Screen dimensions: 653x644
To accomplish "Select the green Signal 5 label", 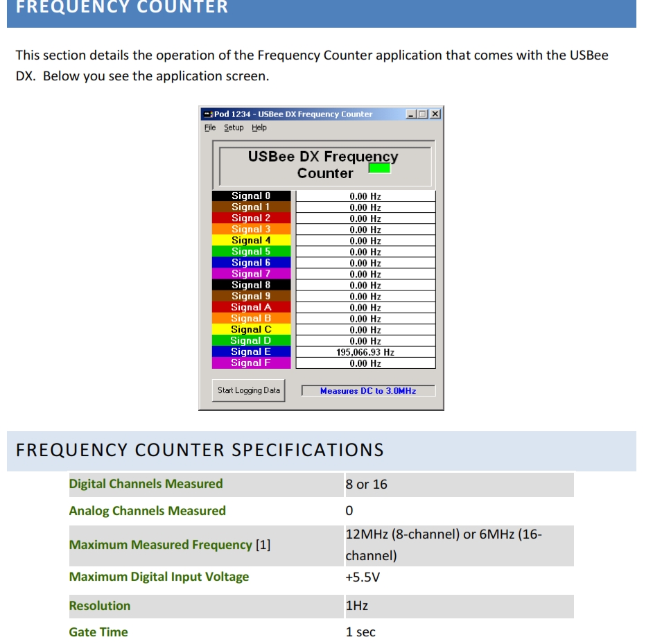I will 251,252.
